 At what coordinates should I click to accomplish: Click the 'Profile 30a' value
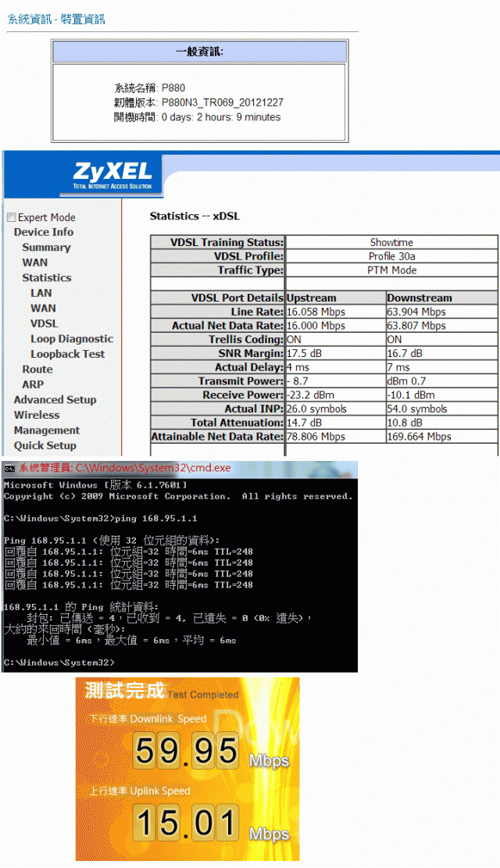pyautogui.click(x=391, y=256)
